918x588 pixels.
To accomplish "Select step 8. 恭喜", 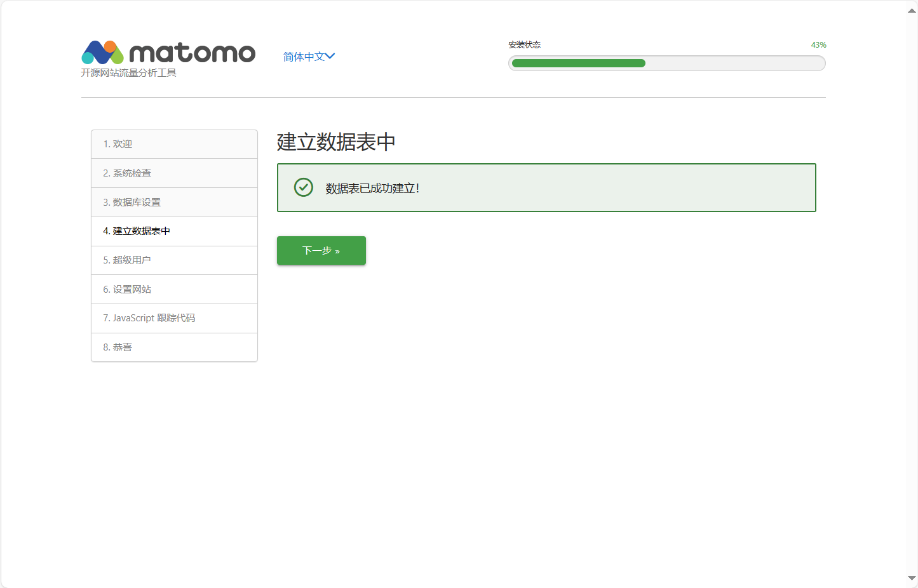I will (x=174, y=347).
